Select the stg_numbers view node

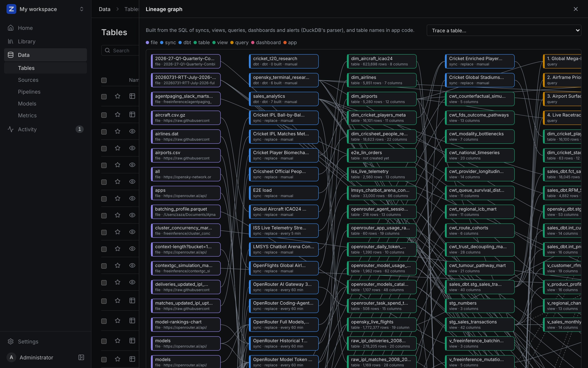(480, 306)
